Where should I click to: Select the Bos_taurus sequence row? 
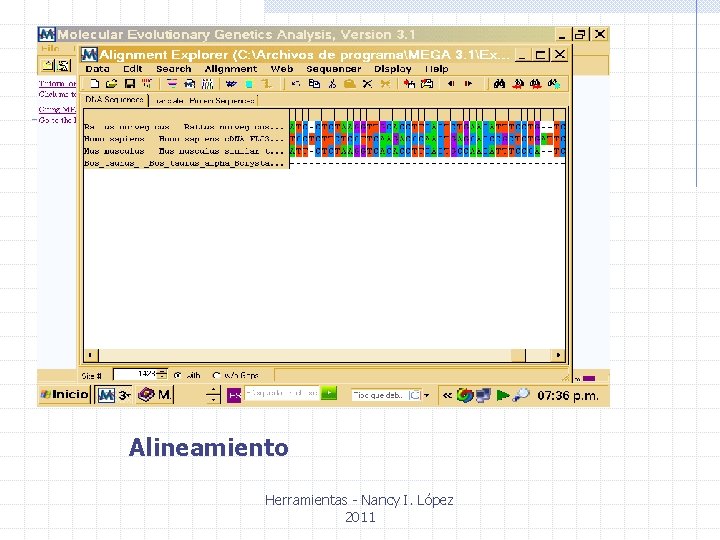pyautogui.click(x=186, y=163)
